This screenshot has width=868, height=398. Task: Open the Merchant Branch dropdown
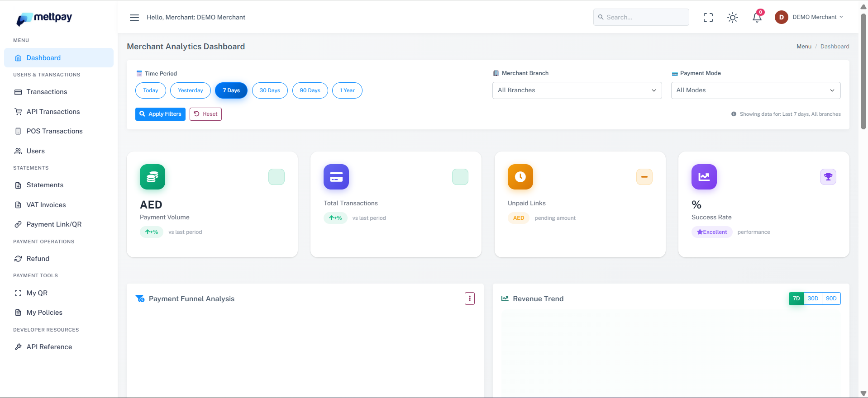tap(577, 90)
